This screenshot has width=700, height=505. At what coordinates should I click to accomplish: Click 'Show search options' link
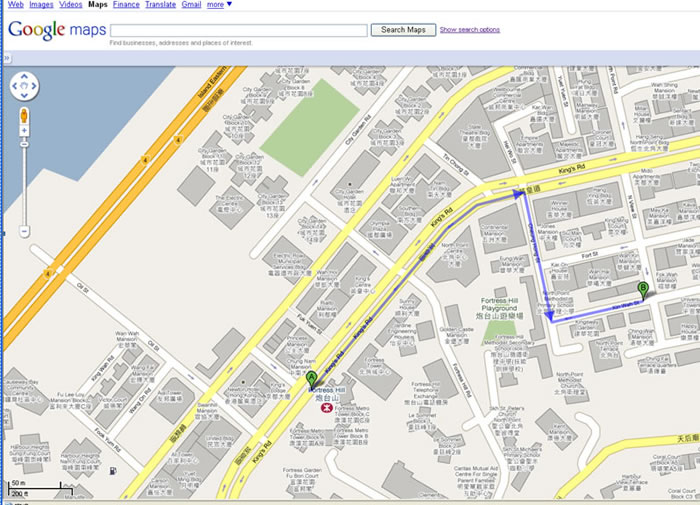(x=469, y=30)
